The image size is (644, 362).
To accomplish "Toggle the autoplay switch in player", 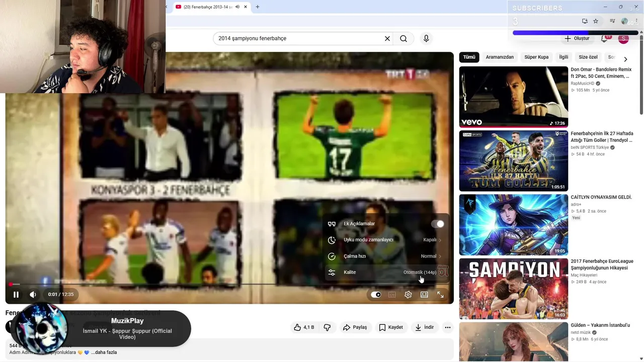I will click(x=376, y=295).
